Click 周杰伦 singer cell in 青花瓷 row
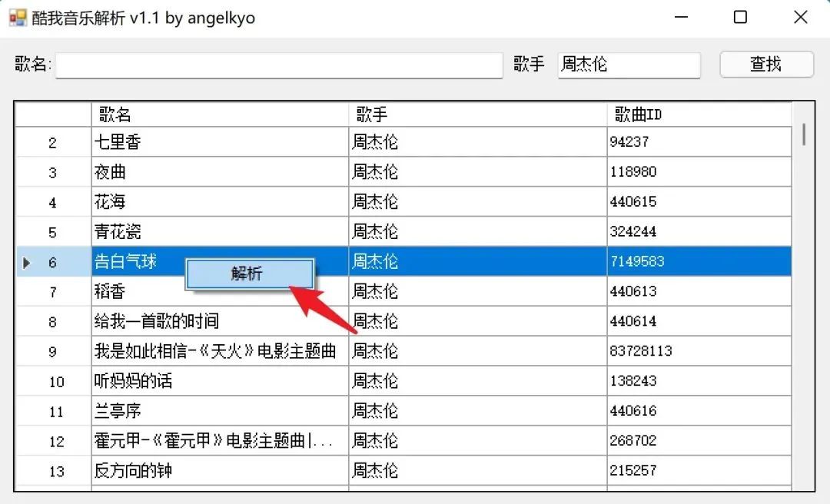 pos(477,231)
